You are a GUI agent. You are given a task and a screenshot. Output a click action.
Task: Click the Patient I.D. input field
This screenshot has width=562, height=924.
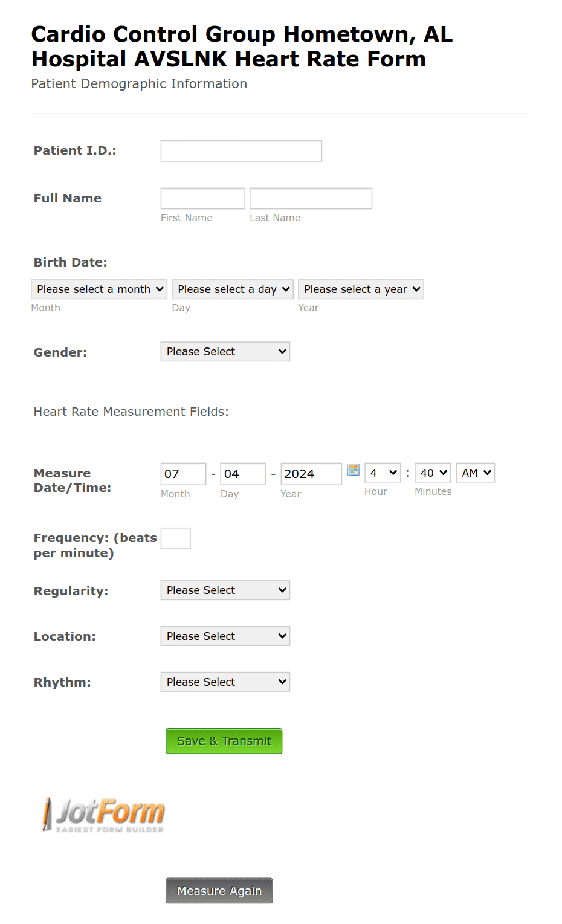(241, 150)
